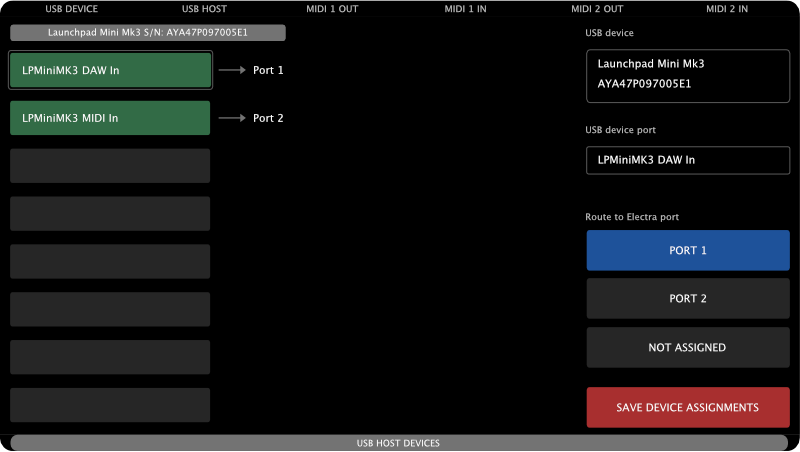
Task: Click the Launchpad Mini Mk3 S/N header bar
Action: 148,33
